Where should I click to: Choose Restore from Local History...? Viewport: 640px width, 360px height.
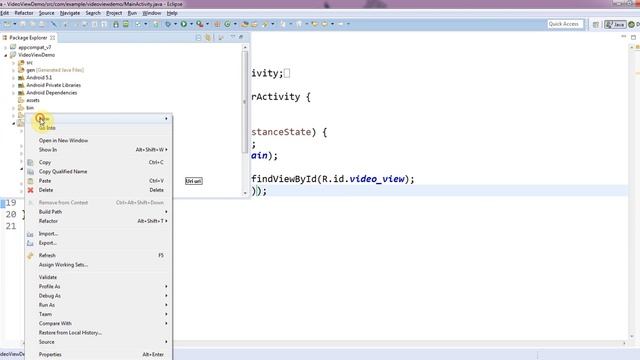pyautogui.click(x=98, y=333)
